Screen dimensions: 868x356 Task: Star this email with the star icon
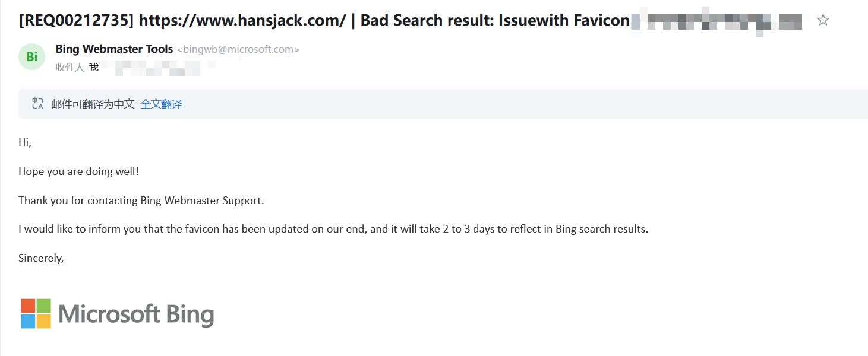tap(823, 20)
